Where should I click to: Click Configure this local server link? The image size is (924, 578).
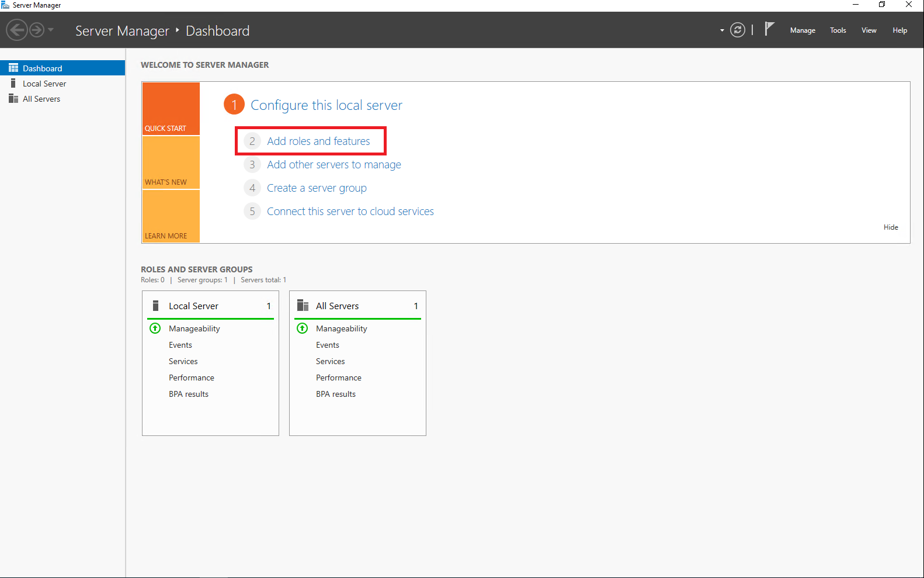[x=326, y=105]
